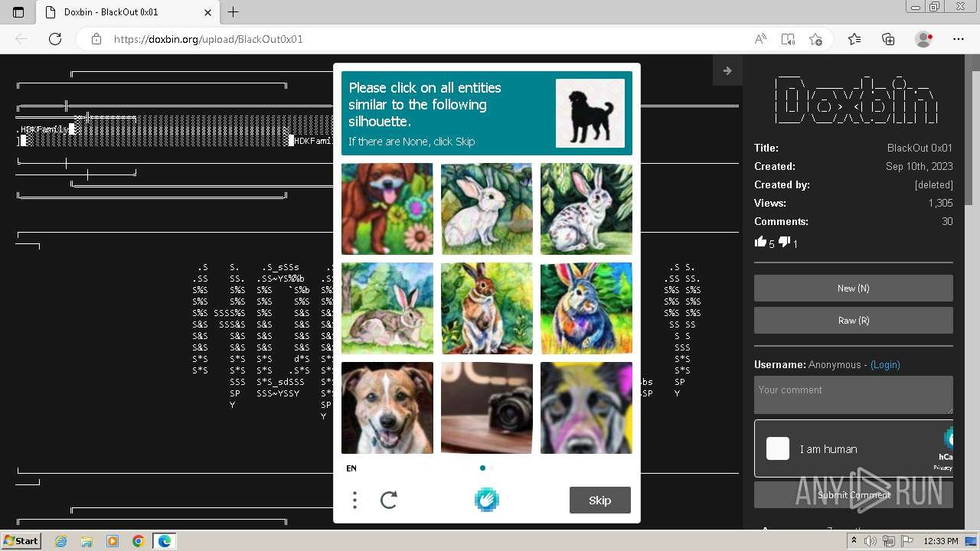Select the white rabbit in grass image

pyautogui.click(x=487, y=209)
